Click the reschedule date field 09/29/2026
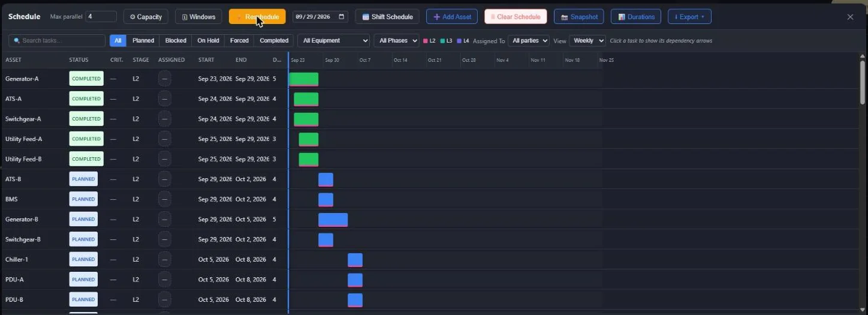This screenshot has height=315, width=868. pyautogui.click(x=320, y=17)
